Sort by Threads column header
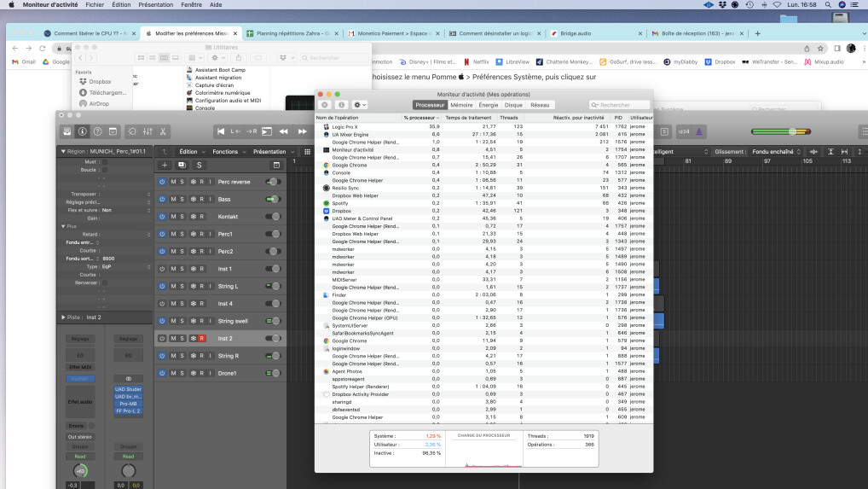The image size is (868, 489). coord(509,118)
